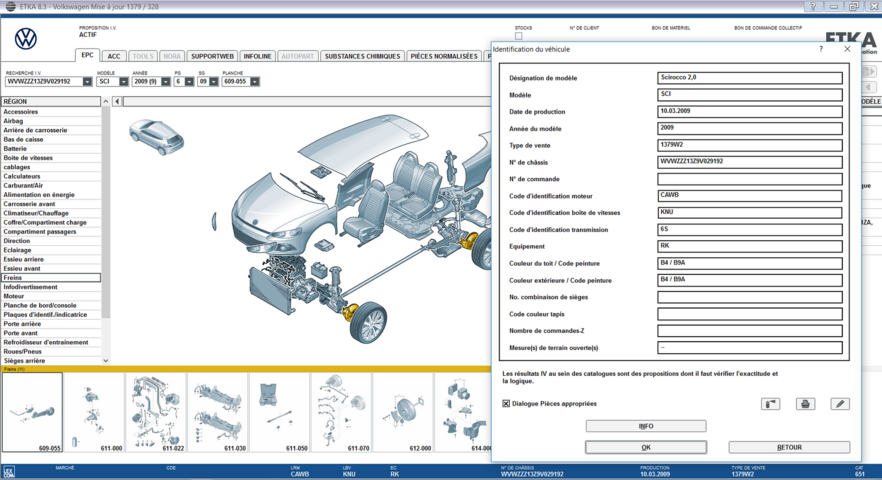882x480 pixels.
Task: Select Infodivertissement region
Action: coord(51,287)
